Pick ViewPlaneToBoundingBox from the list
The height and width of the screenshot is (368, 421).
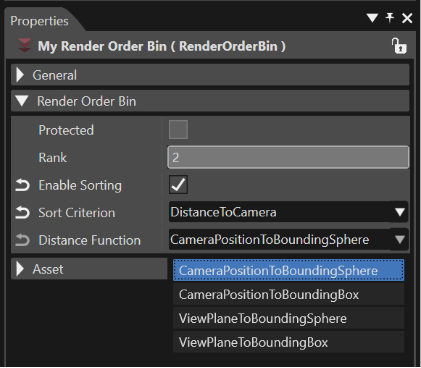coord(289,342)
